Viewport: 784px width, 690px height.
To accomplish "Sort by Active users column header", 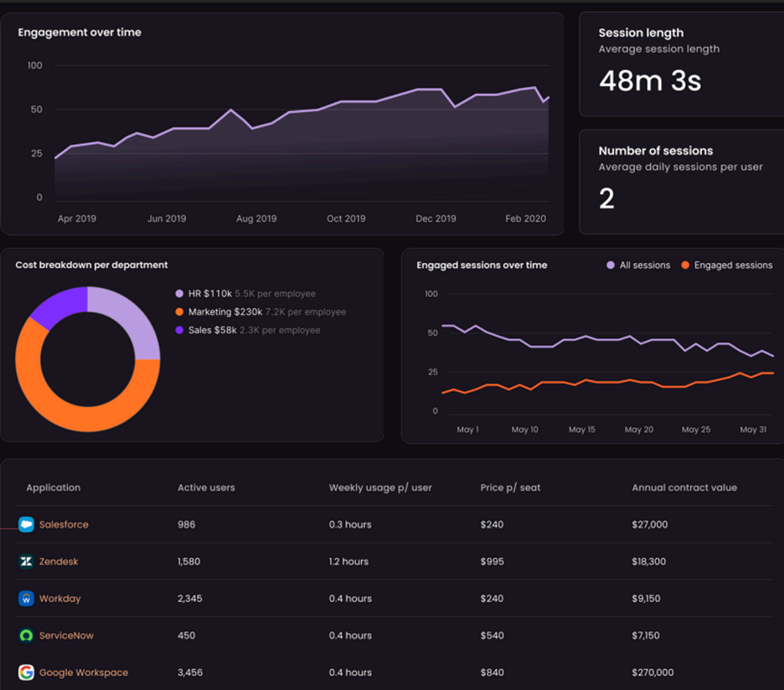I will tap(206, 487).
